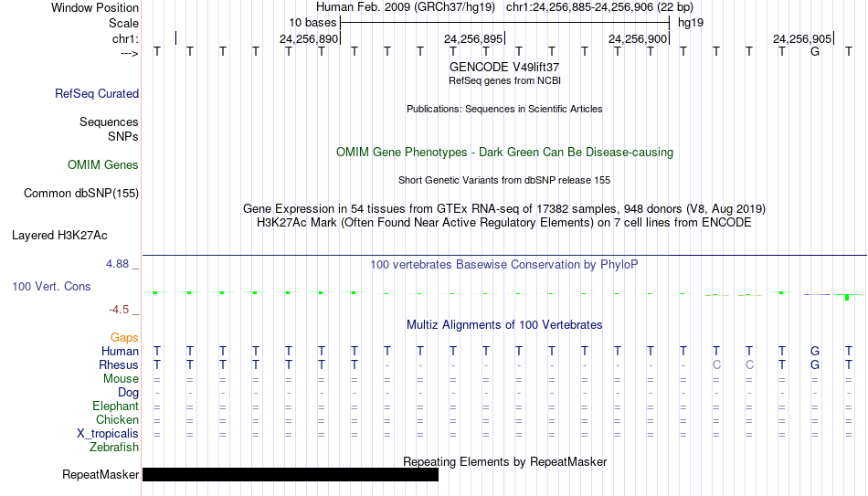Click the Sequences track label
This screenshot has height=496, width=868.
[x=109, y=121]
